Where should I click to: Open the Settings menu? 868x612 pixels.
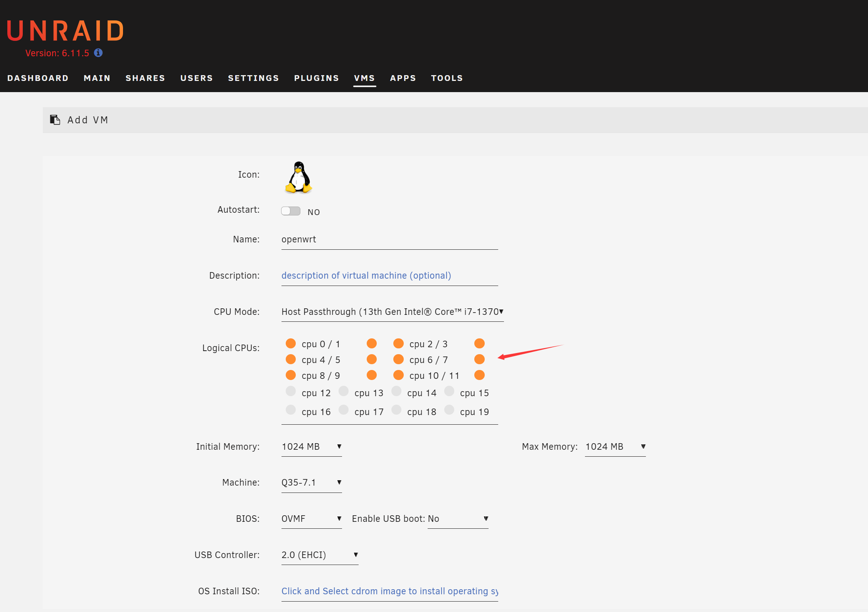point(253,78)
